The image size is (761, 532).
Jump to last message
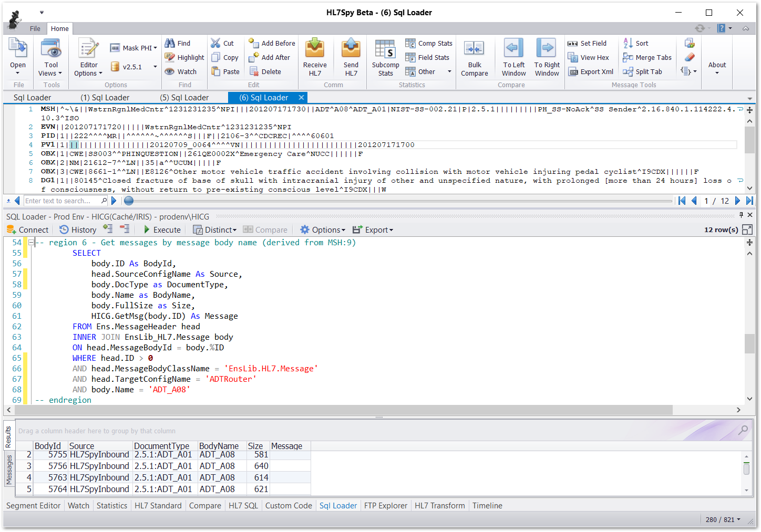(749, 201)
